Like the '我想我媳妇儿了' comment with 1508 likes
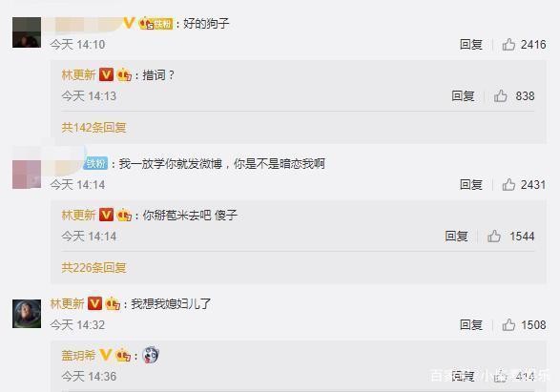The image size is (560, 392). pyautogui.click(x=508, y=325)
